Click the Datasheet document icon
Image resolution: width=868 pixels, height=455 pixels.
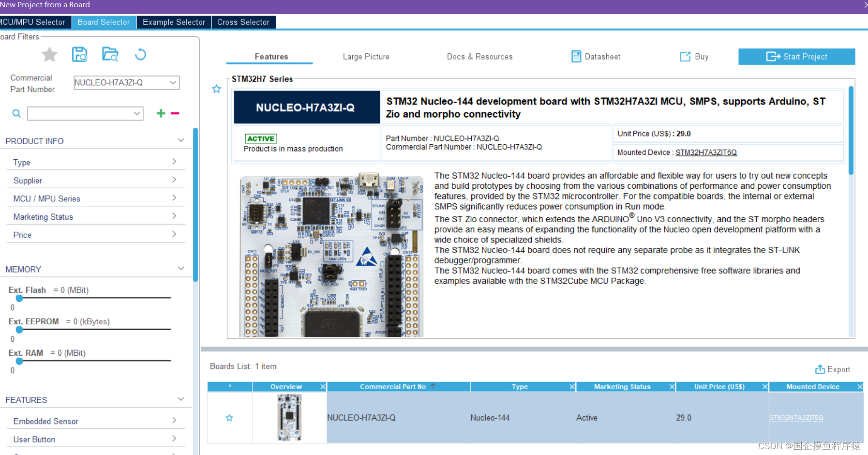(576, 57)
